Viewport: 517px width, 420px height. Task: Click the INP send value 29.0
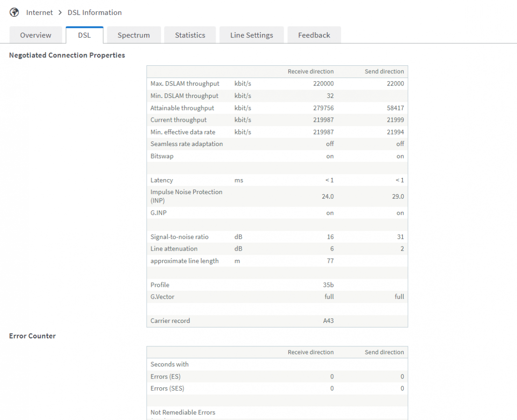[x=398, y=196]
